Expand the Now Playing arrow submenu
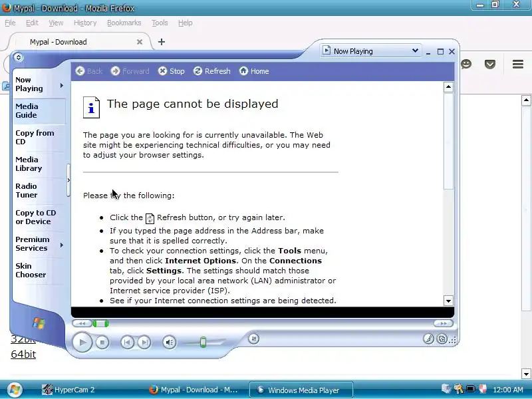 pos(62,86)
